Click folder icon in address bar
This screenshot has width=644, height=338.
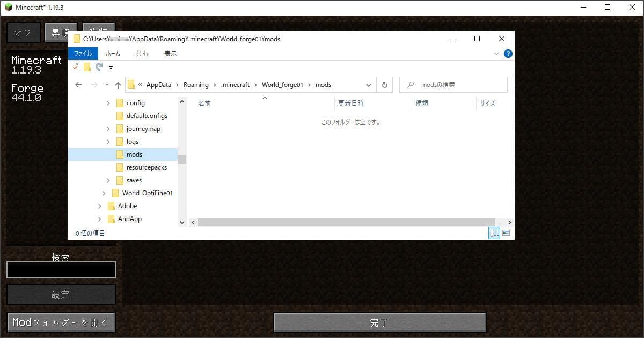pos(131,85)
